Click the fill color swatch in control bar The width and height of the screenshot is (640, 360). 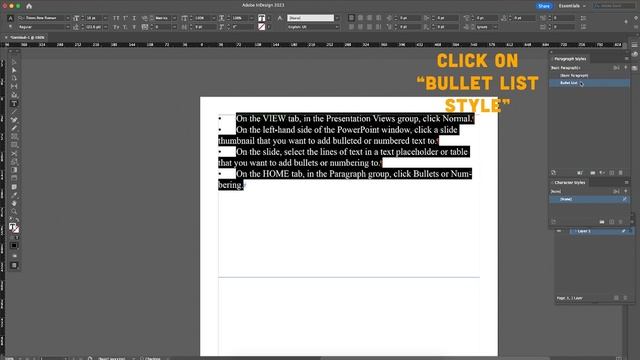point(262,18)
